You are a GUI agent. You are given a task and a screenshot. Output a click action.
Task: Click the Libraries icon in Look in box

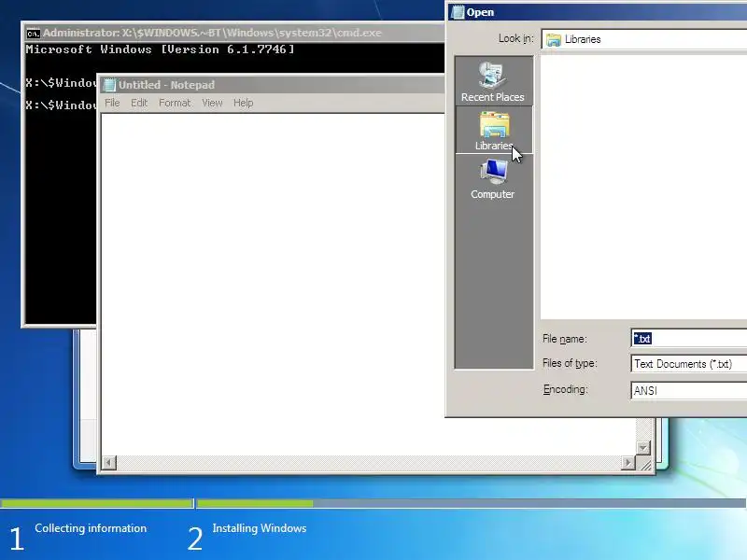(x=553, y=39)
